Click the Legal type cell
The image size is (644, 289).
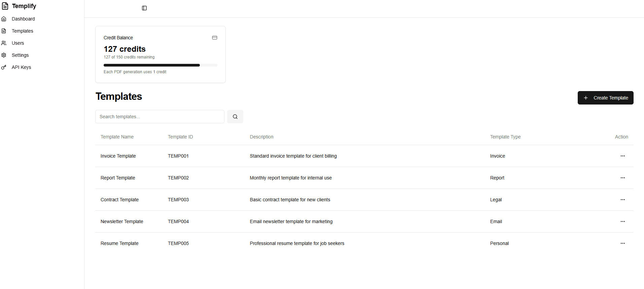click(x=496, y=200)
